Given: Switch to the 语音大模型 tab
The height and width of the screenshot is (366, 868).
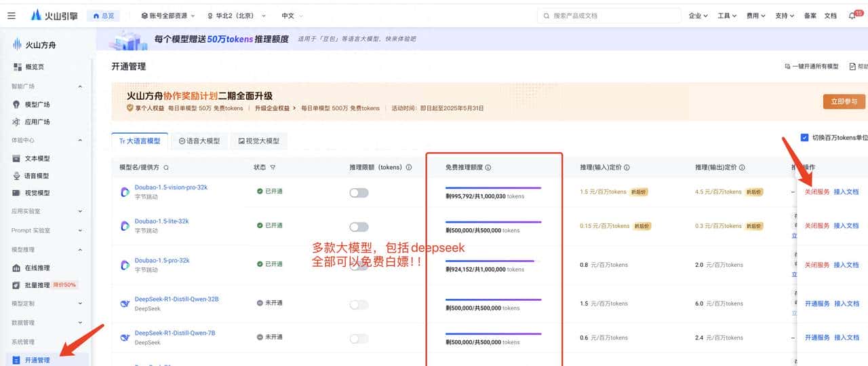Looking at the screenshot, I should [x=199, y=141].
